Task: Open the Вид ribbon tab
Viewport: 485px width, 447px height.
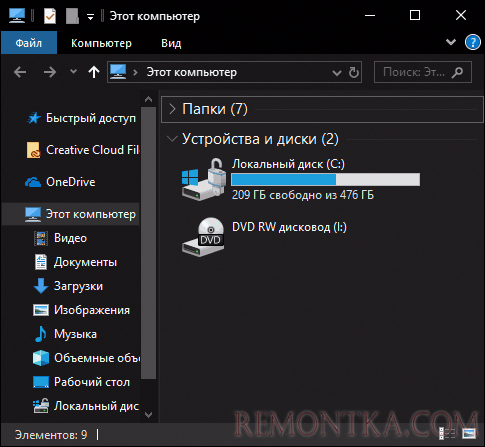Action: coord(171,43)
